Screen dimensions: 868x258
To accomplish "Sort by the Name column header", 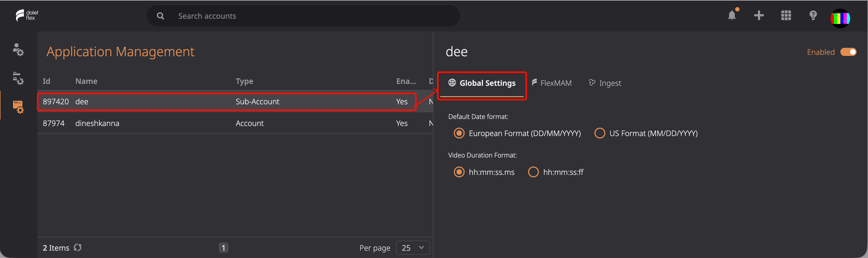I will coord(86,81).
